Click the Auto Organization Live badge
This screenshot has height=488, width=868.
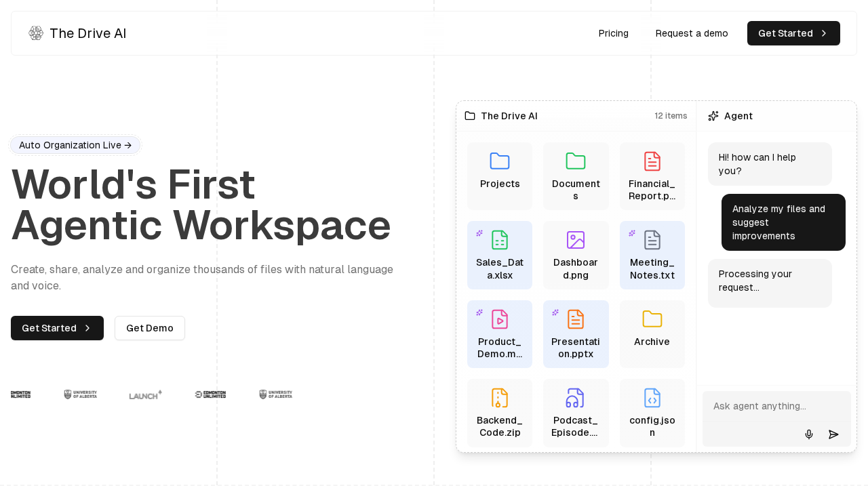point(75,145)
